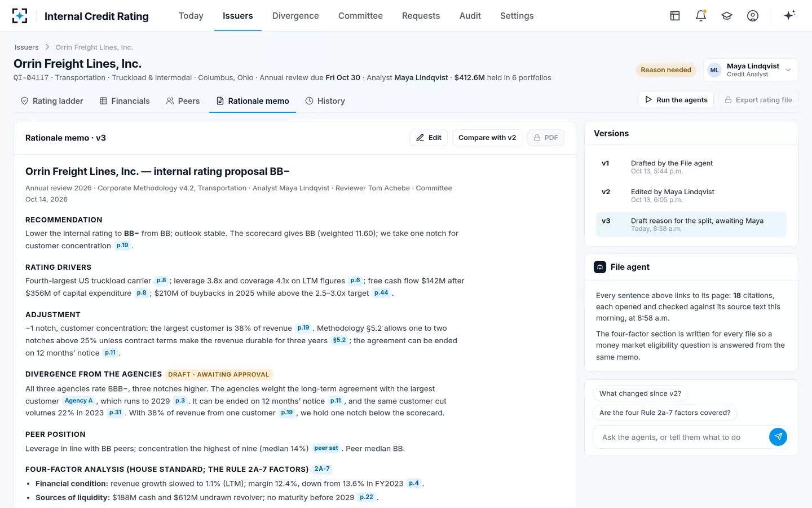812x508 pixels.
Task: Click the PDF button
Action: pos(546,138)
